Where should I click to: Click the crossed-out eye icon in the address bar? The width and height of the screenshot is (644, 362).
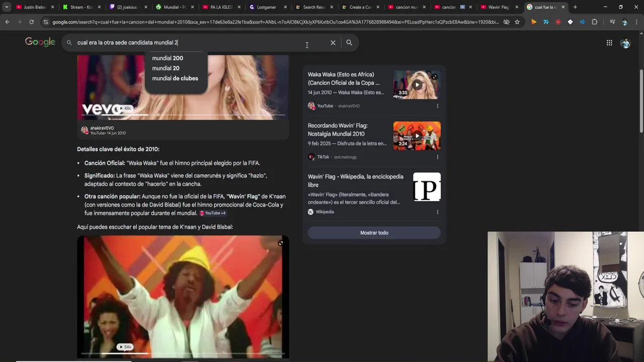point(506,22)
